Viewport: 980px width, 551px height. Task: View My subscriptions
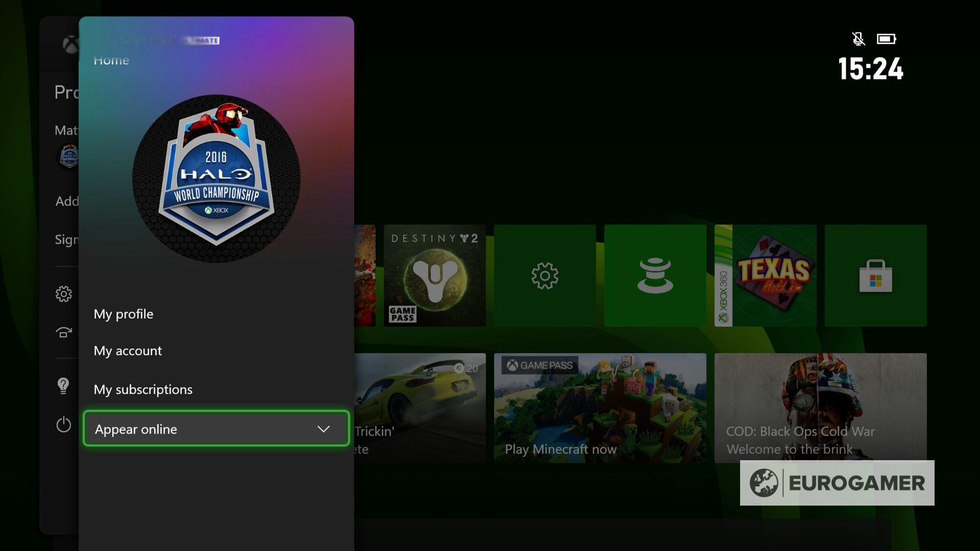[143, 389]
